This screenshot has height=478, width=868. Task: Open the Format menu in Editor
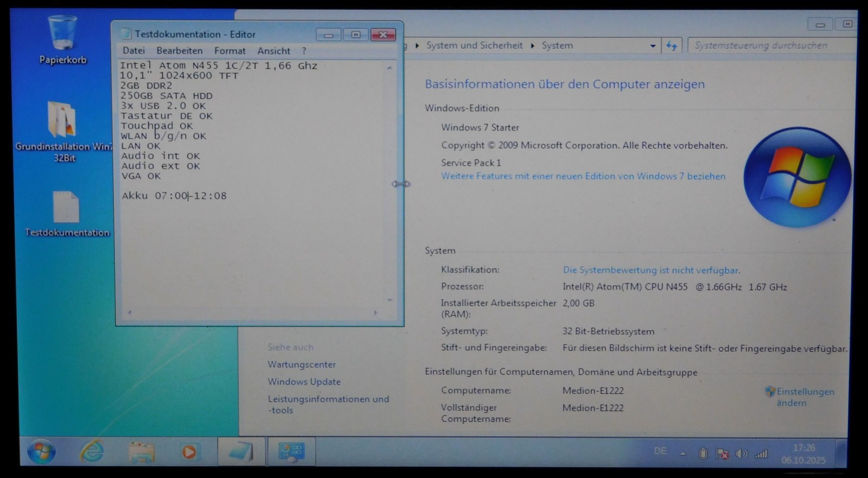click(230, 50)
